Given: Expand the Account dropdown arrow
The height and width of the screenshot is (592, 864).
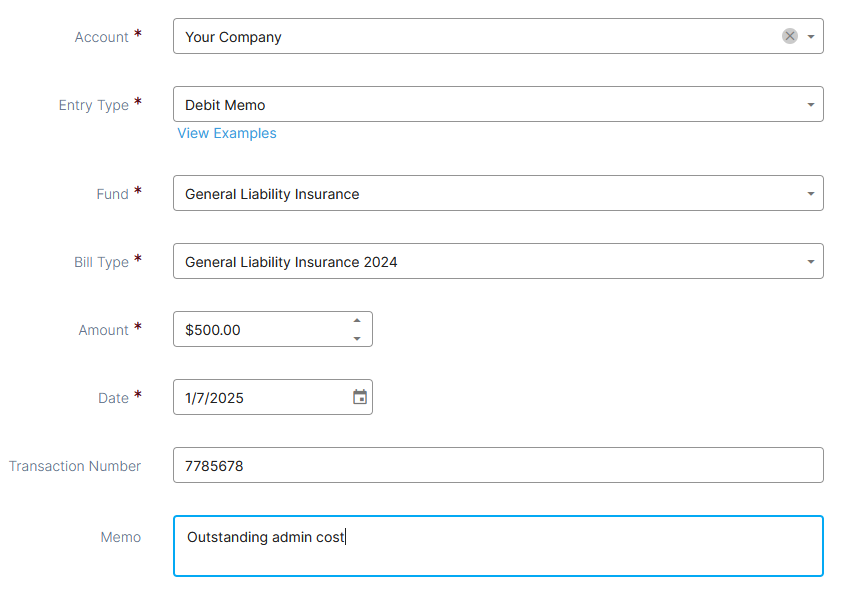Looking at the screenshot, I should click(811, 37).
